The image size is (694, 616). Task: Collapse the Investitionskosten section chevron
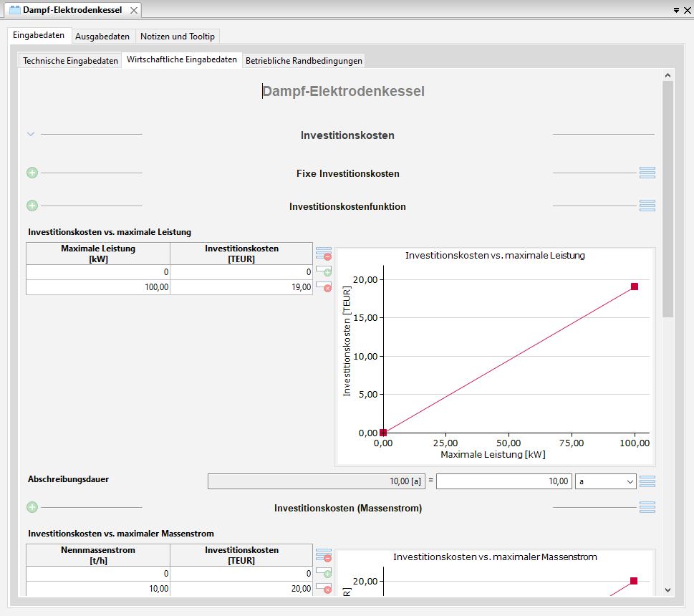[x=31, y=134]
